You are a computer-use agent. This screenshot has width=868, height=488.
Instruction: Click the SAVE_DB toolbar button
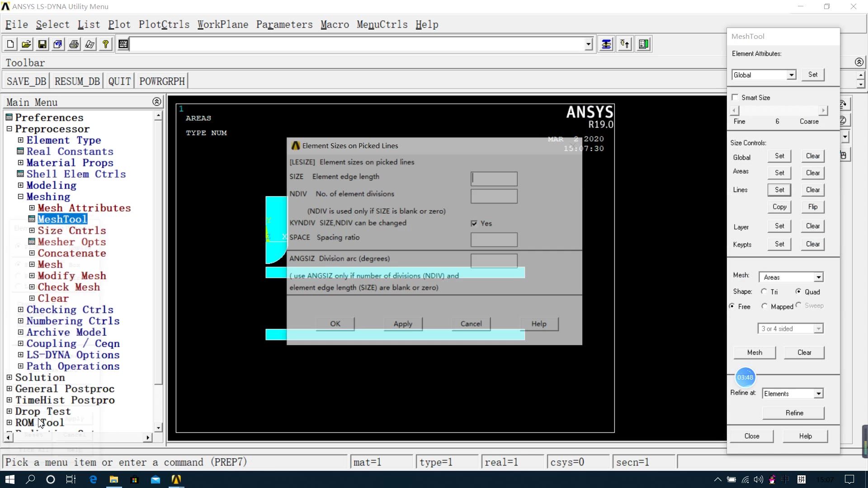pyautogui.click(x=26, y=81)
